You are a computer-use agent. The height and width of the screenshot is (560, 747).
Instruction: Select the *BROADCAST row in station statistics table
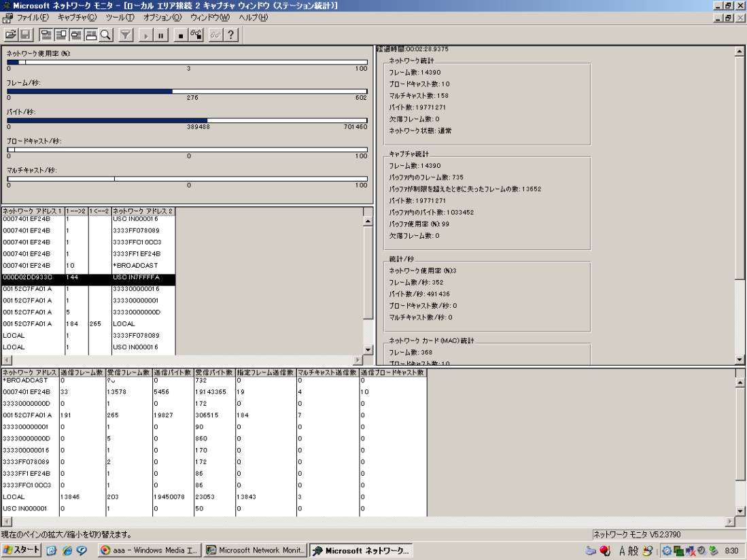[x=214, y=380]
